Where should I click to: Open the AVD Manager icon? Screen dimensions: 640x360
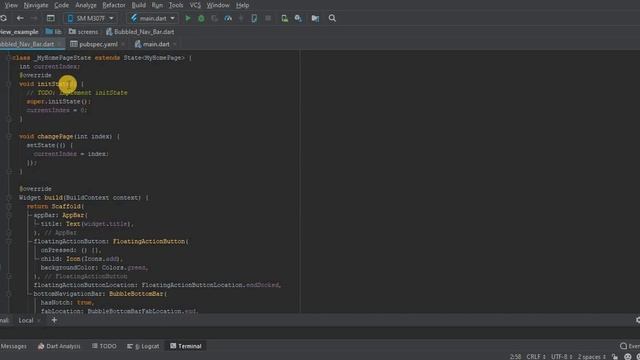pos(284,18)
